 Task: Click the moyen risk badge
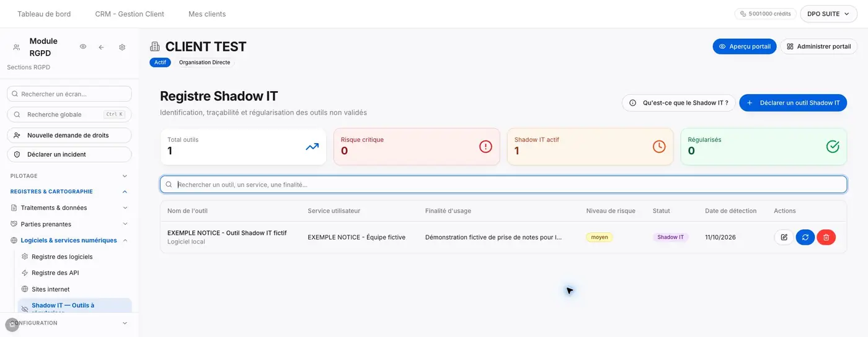tap(600, 237)
